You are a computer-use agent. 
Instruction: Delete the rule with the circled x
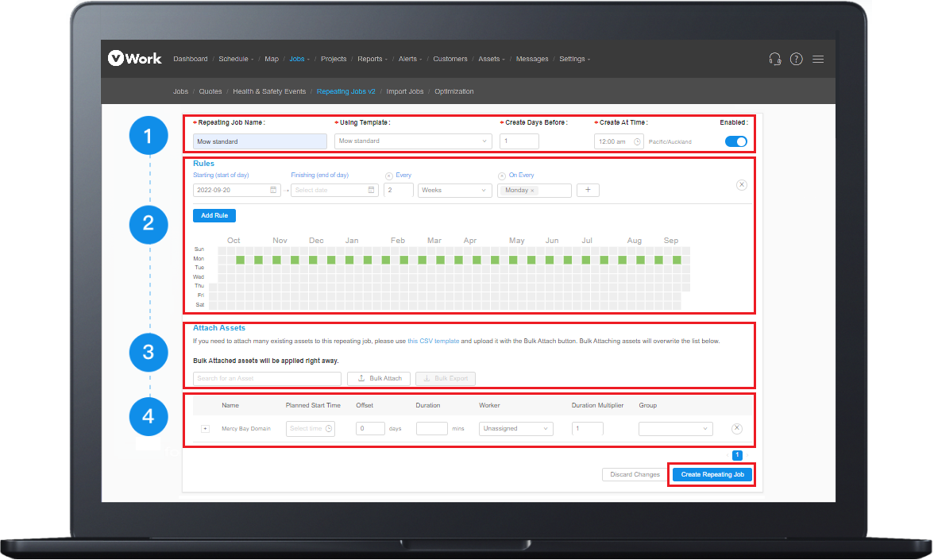pos(742,184)
